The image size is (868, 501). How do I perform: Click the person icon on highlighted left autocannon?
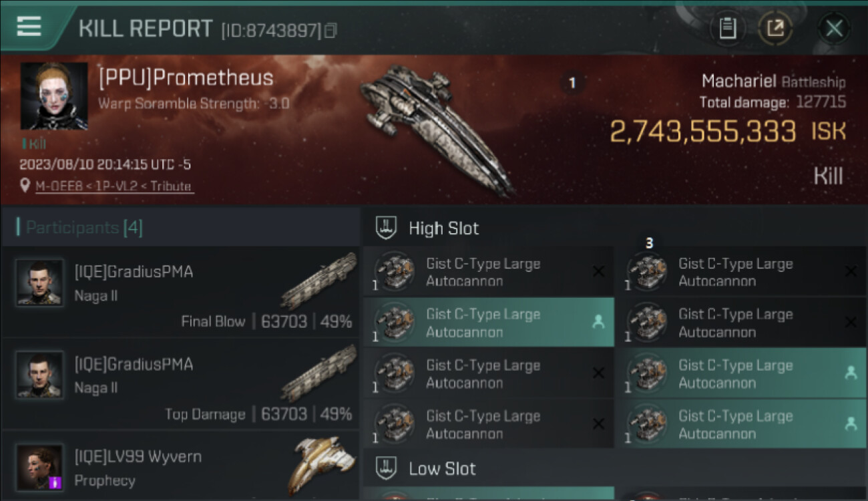tap(598, 322)
